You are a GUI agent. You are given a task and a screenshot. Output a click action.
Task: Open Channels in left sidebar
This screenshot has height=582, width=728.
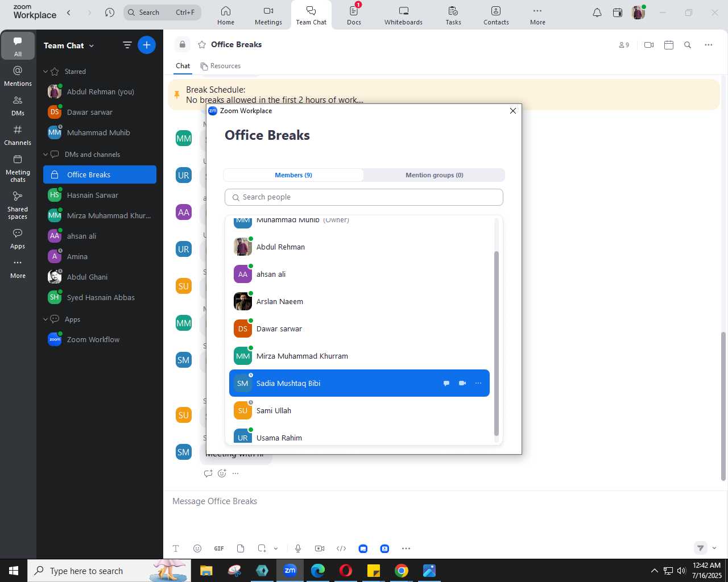pos(18,135)
